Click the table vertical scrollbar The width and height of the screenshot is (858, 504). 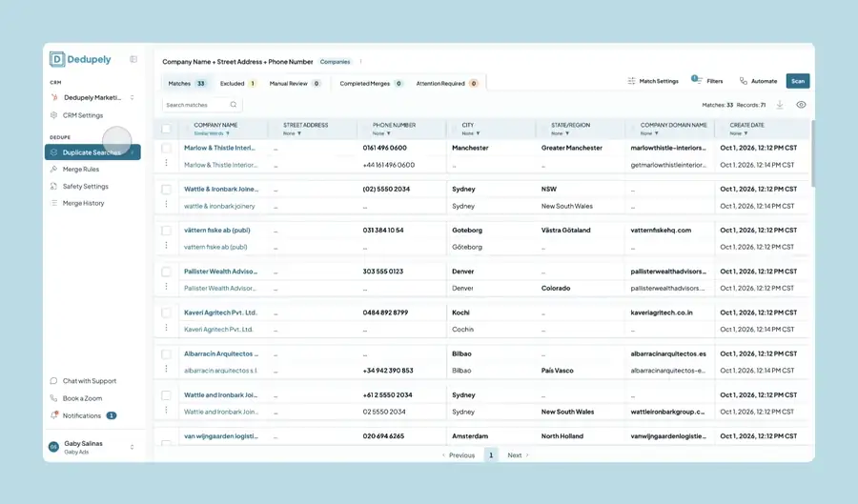[x=812, y=153]
